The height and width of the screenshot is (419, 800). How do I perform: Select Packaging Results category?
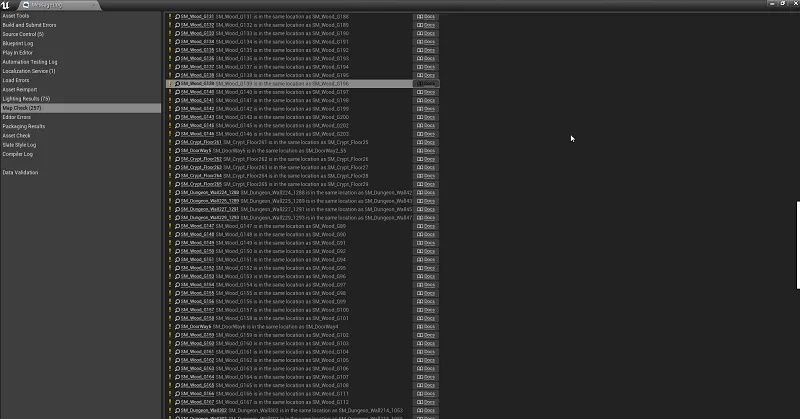tap(23, 127)
